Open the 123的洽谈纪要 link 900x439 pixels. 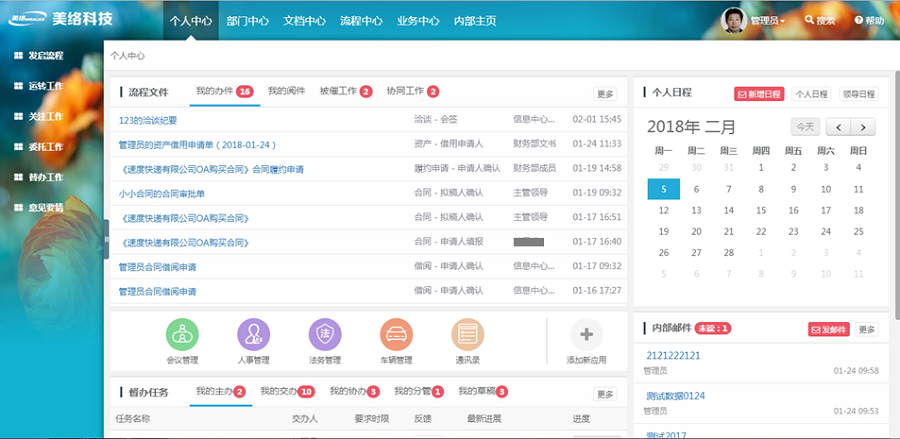pos(148,120)
